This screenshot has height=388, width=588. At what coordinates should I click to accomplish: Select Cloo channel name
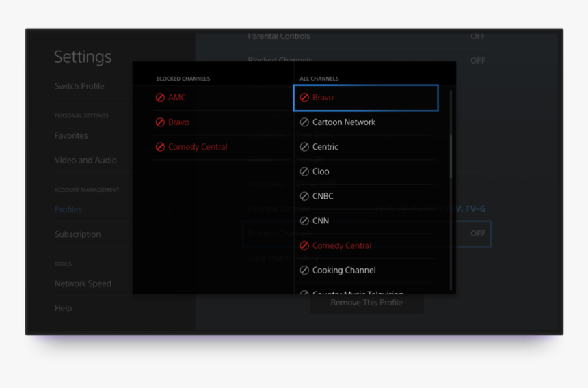[x=321, y=171]
